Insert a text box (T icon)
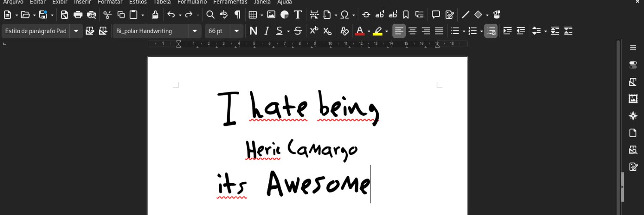Viewport: 644px width, 215px height. pyautogui.click(x=298, y=15)
